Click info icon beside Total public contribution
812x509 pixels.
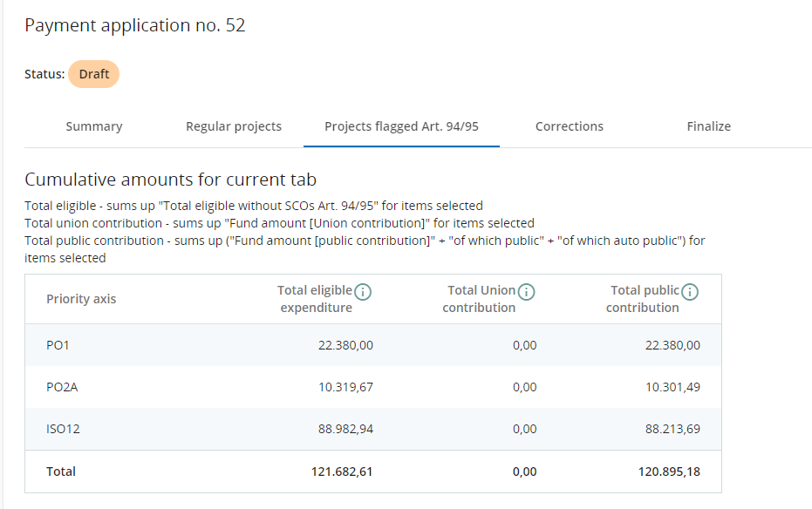click(690, 292)
